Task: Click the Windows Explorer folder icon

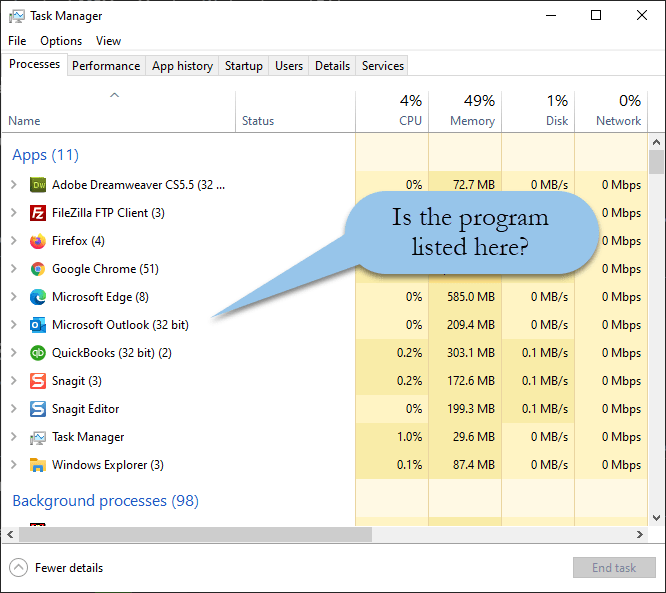Action: click(38, 465)
